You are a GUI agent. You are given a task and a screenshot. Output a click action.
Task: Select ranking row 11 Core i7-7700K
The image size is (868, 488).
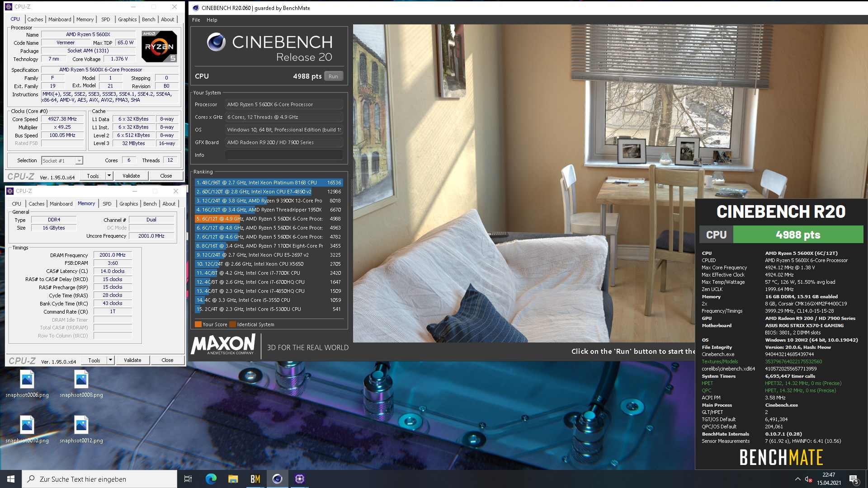point(269,273)
